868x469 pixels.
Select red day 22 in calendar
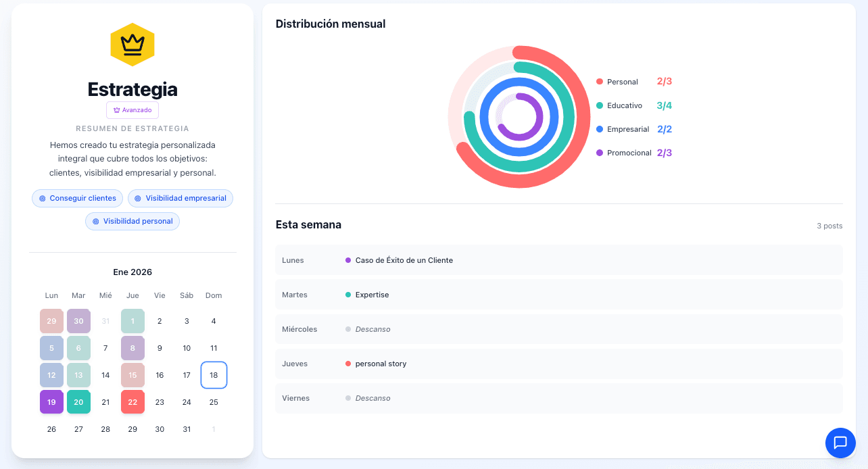coord(132,402)
